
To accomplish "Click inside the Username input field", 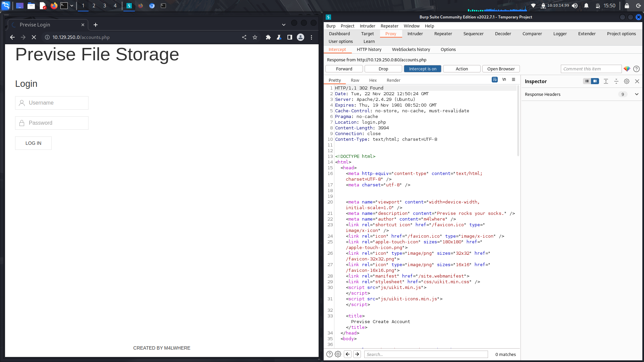I will [x=52, y=103].
